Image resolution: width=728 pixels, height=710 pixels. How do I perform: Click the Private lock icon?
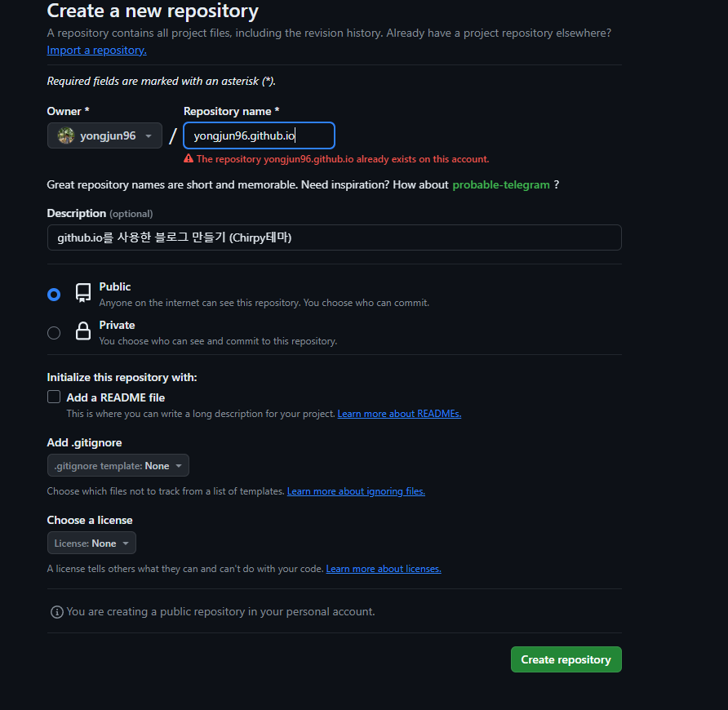click(83, 331)
